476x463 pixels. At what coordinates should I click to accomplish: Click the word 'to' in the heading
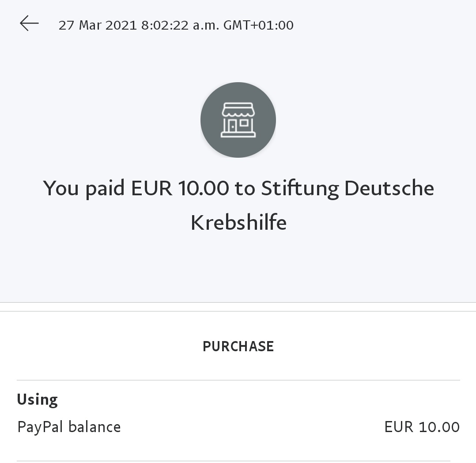click(x=245, y=189)
